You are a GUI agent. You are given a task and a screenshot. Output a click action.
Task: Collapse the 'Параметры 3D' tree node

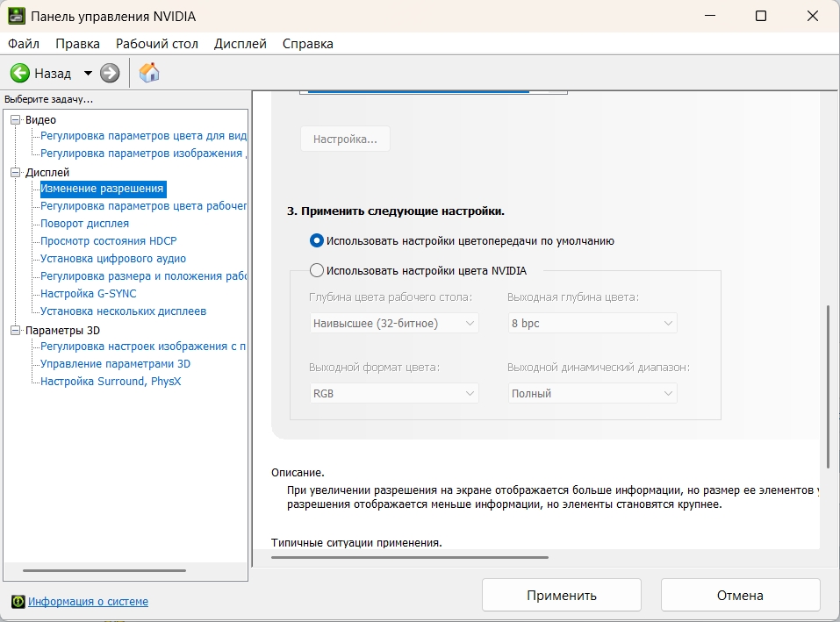tap(16, 330)
